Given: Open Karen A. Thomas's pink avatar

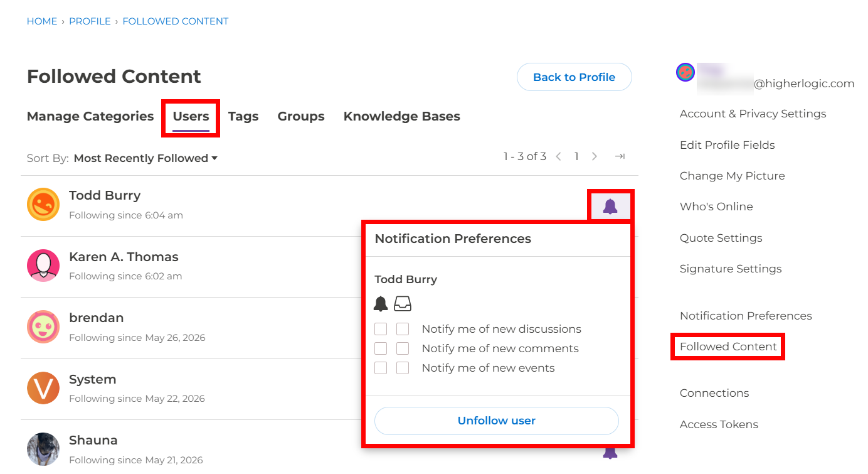Looking at the screenshot, I should coord(43,266).
